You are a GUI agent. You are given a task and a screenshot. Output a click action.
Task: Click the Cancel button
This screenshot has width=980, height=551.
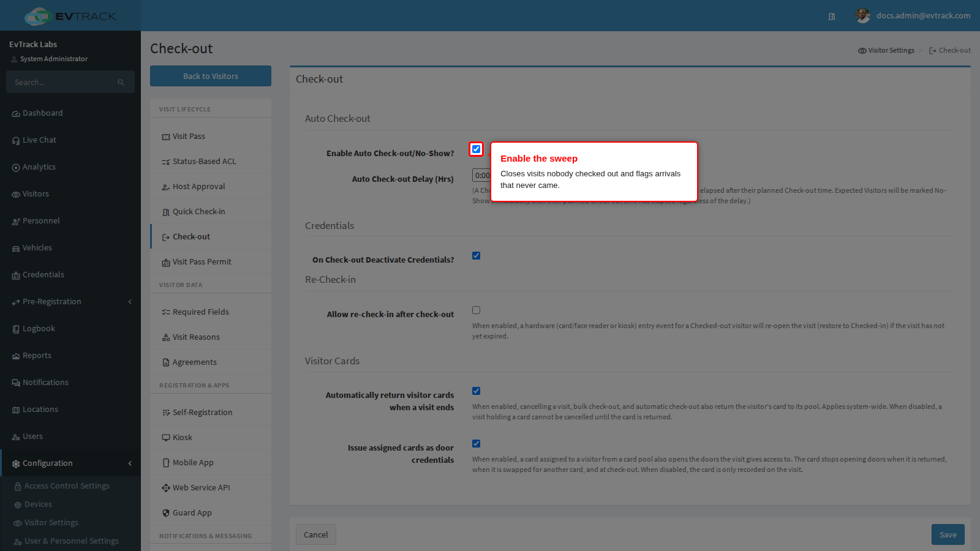[x=316, y=534]
